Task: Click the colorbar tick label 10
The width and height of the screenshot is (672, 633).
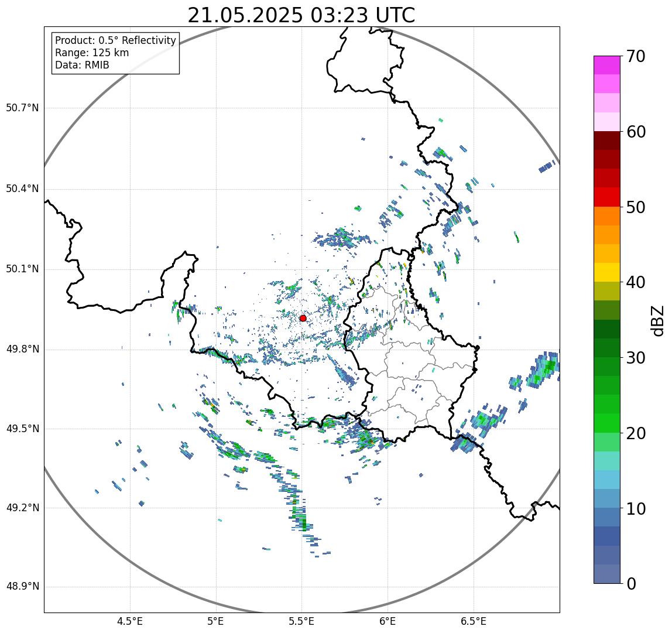Action: [636, 509]
